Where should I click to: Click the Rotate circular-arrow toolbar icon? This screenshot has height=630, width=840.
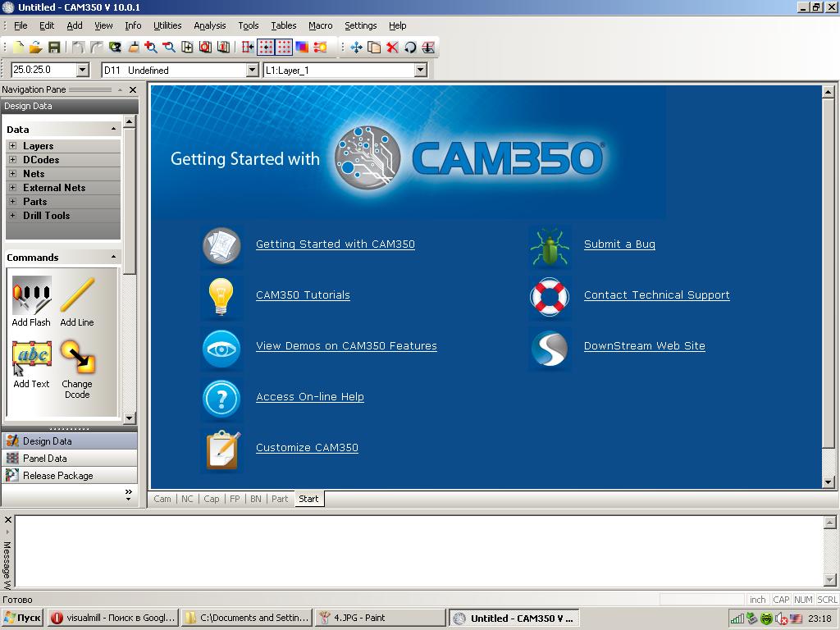[x=410, y=47]
